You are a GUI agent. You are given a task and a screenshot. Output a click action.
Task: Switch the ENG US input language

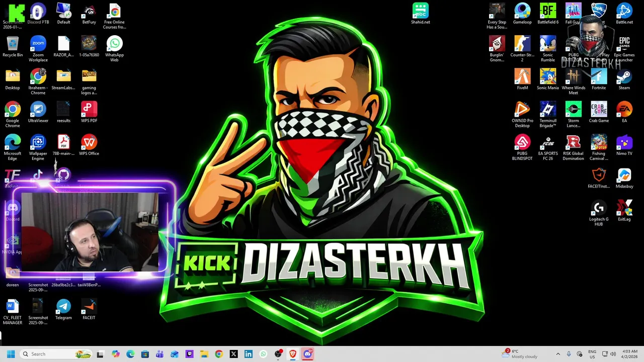[x=592, y=354]
